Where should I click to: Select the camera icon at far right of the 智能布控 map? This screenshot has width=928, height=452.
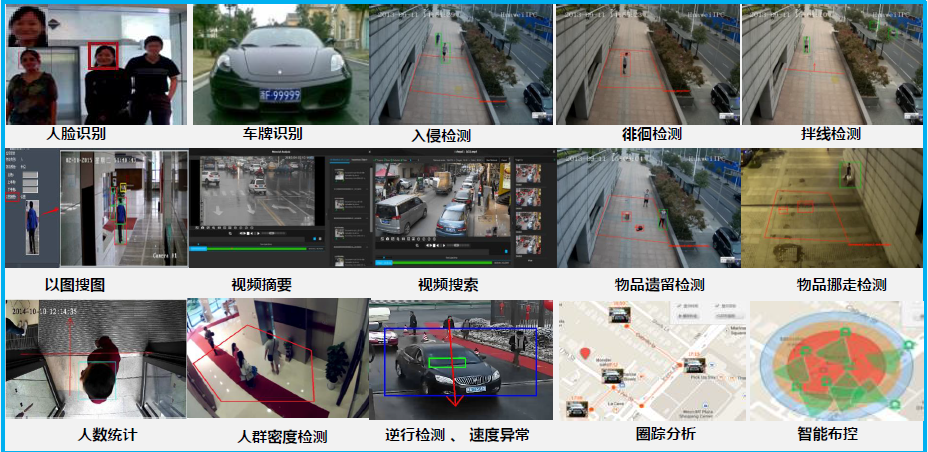908,345
